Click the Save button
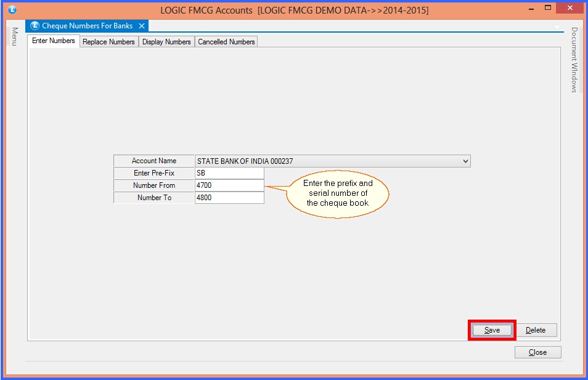Screen dimensions: 588x380 [492, 330]
